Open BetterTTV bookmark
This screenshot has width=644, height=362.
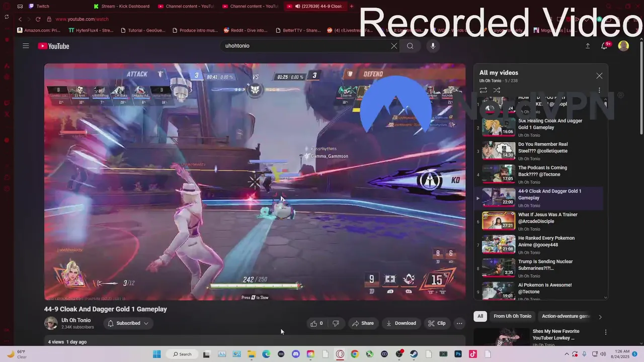[x=298, y=30]
